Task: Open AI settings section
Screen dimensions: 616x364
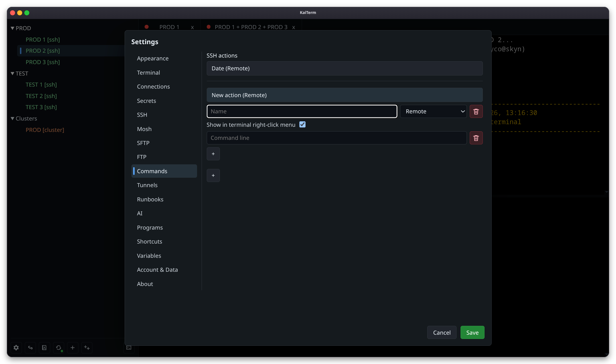Action: [x=164, y=213]
